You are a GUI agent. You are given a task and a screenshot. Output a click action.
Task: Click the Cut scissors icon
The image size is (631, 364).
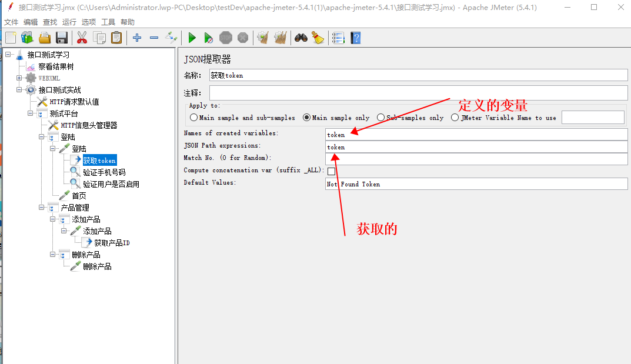tap(82, 38)
